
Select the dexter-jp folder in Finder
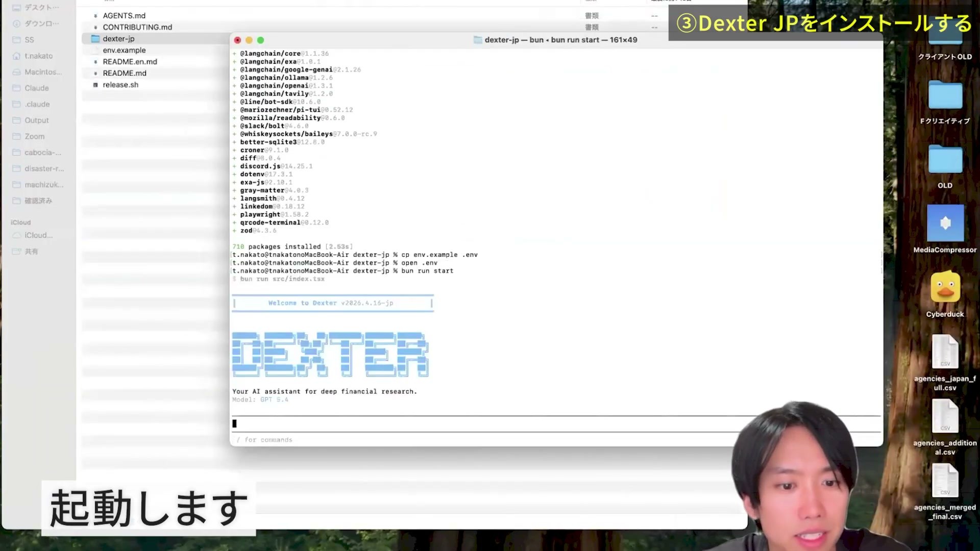click(x=118, y=39)
